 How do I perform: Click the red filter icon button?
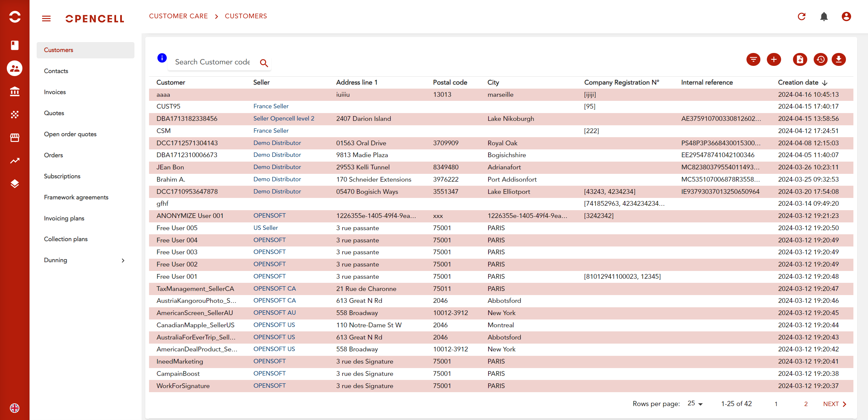(x=753, y=60)
